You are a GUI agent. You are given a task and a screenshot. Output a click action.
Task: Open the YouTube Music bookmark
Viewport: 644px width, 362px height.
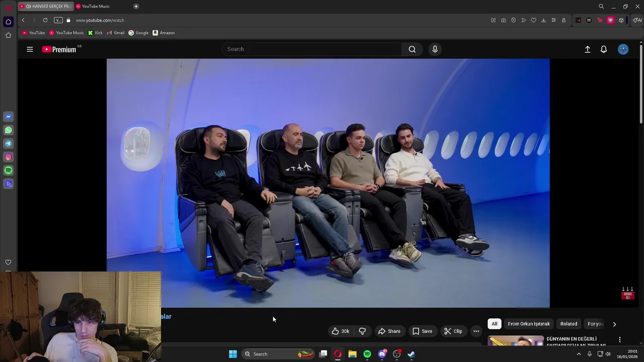click(x=66, y=33)
